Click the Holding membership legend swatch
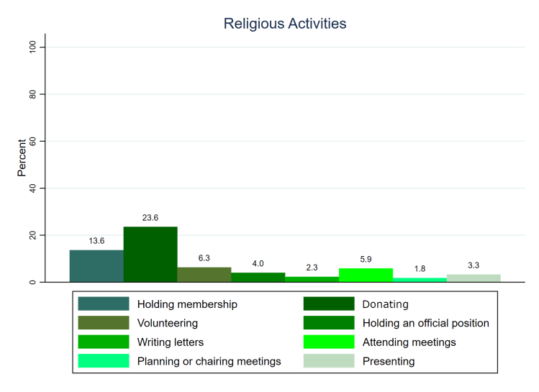The image size is (539, 392). point(104,304)
